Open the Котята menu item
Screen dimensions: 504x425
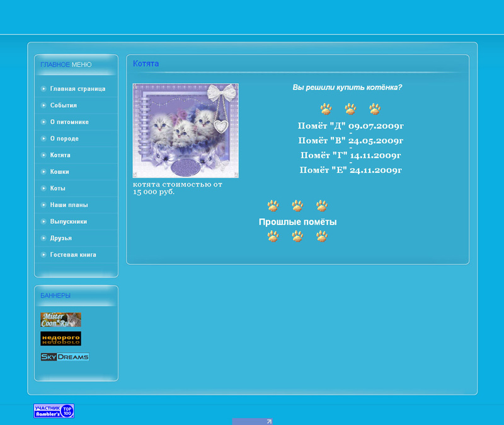(60, 155)
